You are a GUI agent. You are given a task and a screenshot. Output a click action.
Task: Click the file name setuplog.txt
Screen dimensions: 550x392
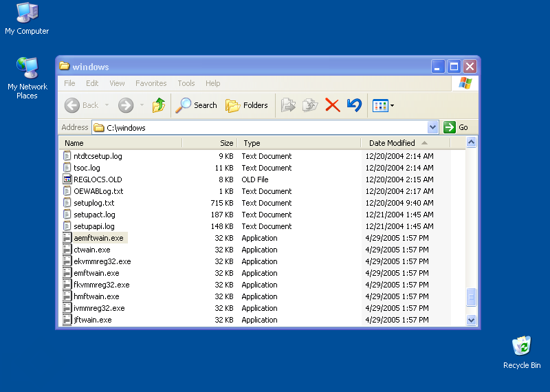94,203
